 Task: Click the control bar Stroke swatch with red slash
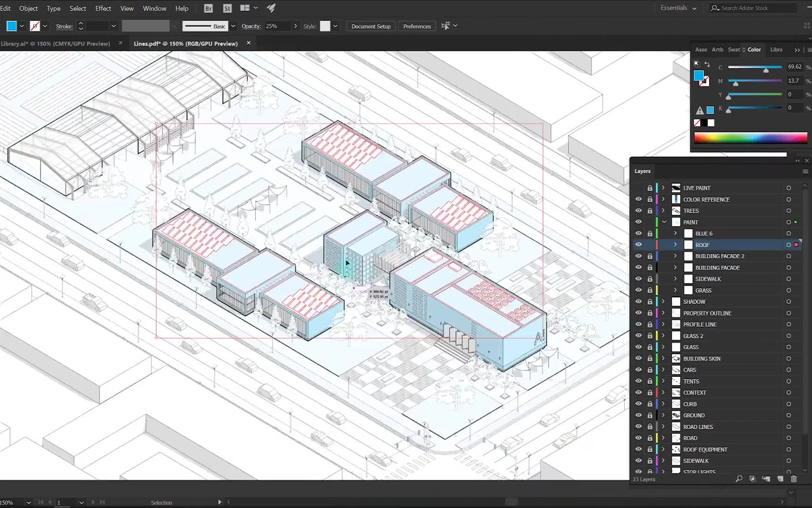pos(35,26)
